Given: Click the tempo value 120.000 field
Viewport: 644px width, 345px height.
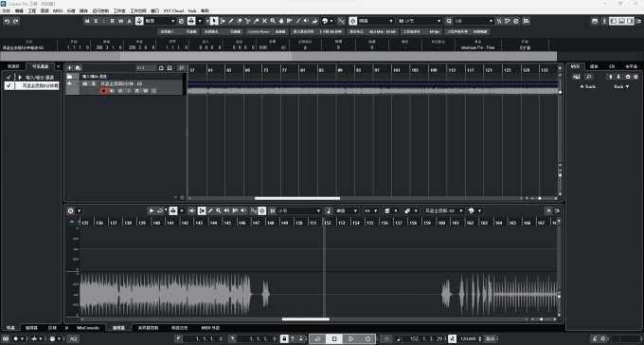Looking at the screenshot, I should click(x=468, y=338).
